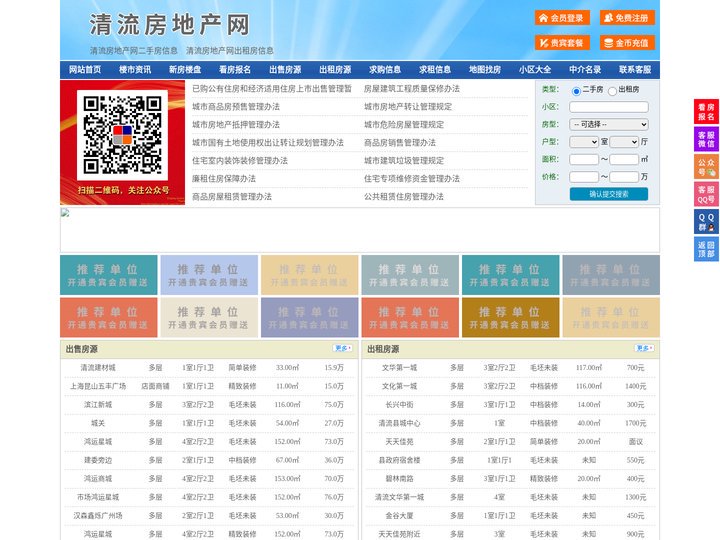Click the 返回顶部 back-to-top side icon

pyautogui.click(x=706, y=249)
